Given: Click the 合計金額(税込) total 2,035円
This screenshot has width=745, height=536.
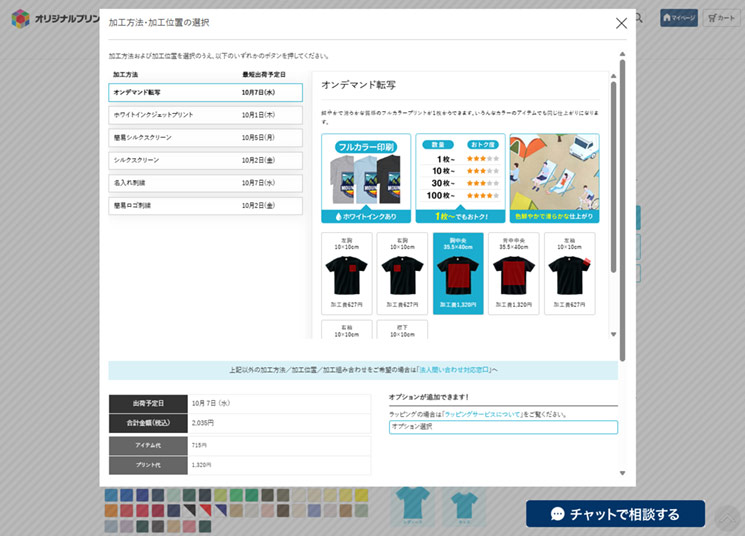Looking at the screenshot, I should 203,423.
